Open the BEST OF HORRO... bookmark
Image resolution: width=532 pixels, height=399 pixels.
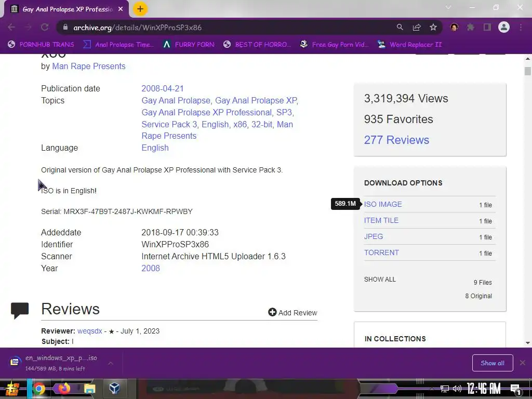257,45
